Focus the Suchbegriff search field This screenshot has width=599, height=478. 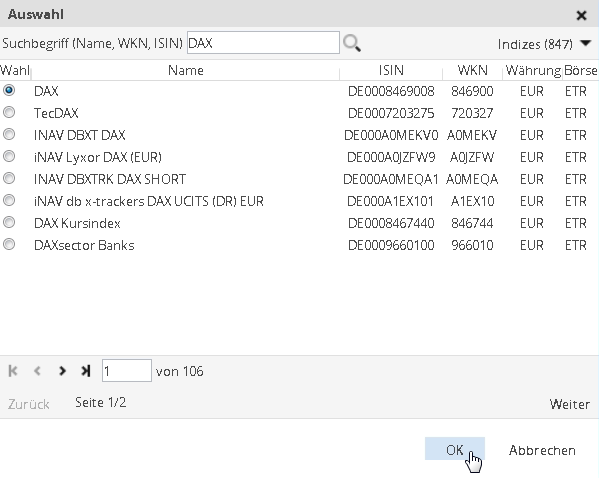[x=263, y=43]
